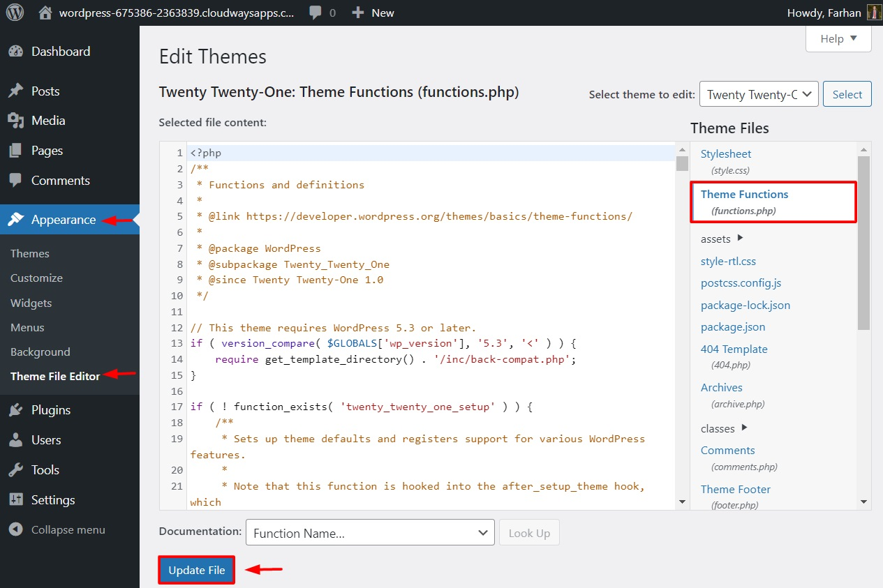This screenshot has width=883, height=588.
Task: Open the Plugins plug icon
Action: 15,409
